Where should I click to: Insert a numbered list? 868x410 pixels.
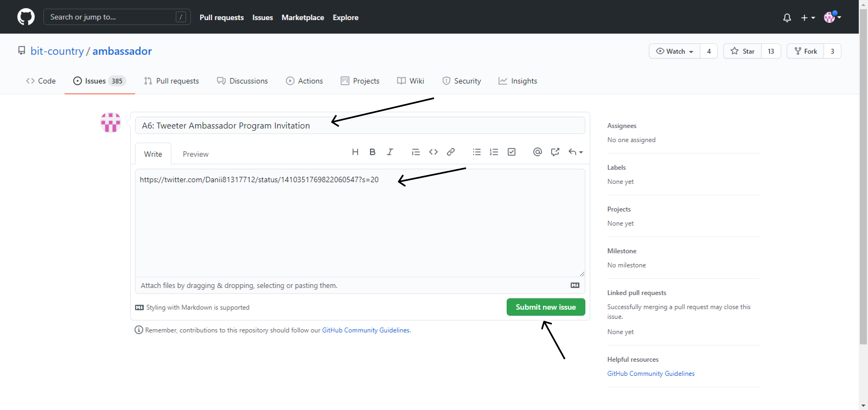pos(494,152)
